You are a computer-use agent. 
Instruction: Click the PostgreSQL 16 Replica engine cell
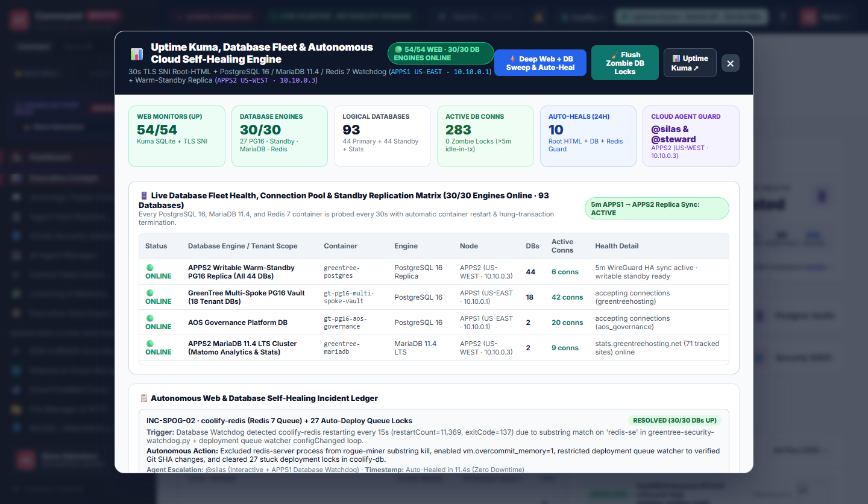[x=418, y=272]
